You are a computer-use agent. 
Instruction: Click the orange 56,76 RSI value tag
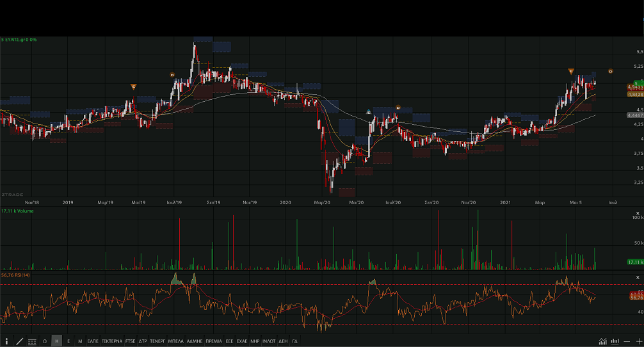636,298
